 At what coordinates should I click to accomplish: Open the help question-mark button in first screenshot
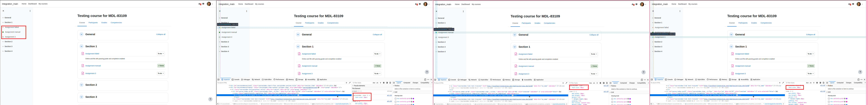coord(210,99)
